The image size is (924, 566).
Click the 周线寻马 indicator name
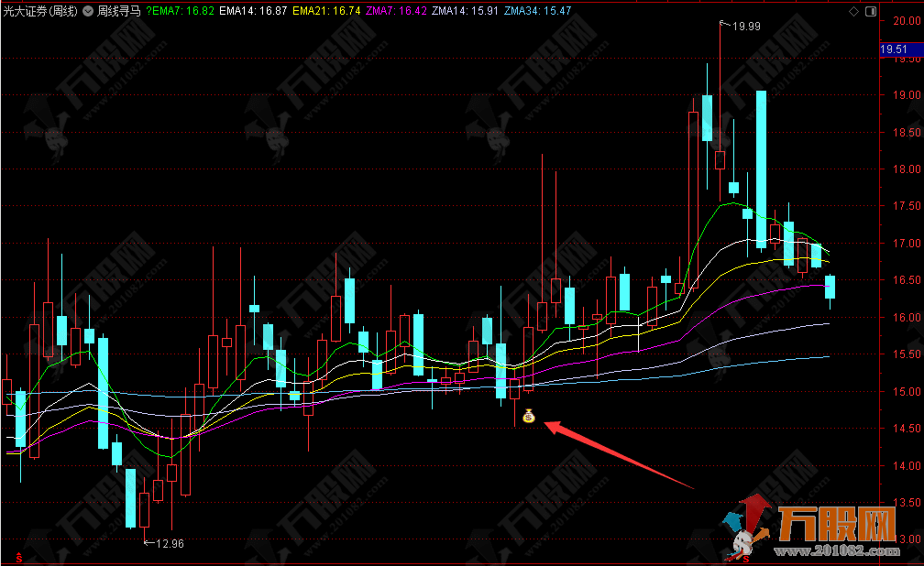[119, 11]
